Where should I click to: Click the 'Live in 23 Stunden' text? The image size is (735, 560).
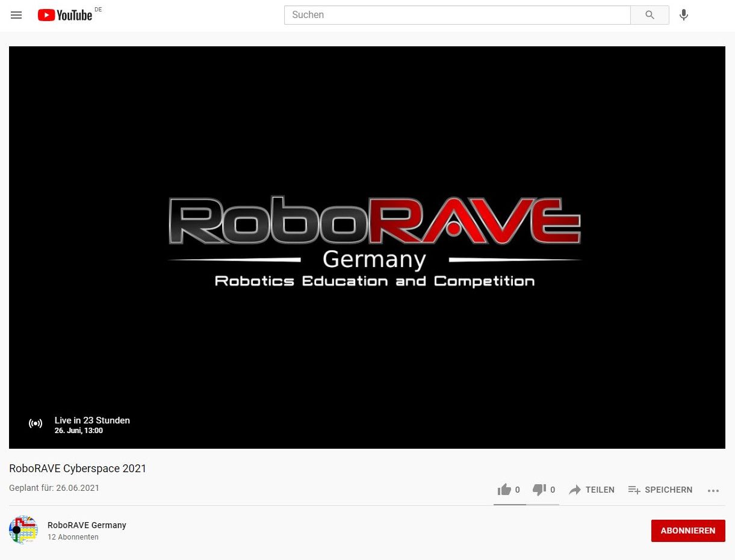coord(92,420)
